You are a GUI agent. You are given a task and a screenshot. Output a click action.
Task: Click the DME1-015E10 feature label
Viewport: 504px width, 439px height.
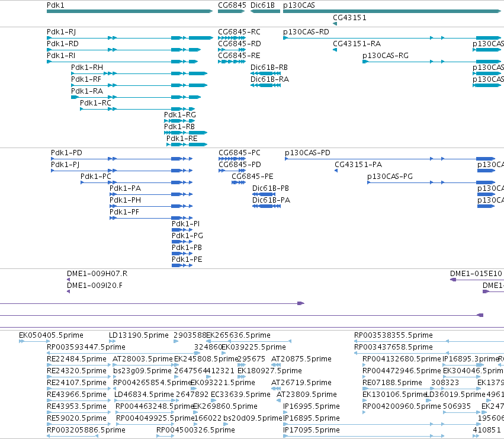(476, 274)
